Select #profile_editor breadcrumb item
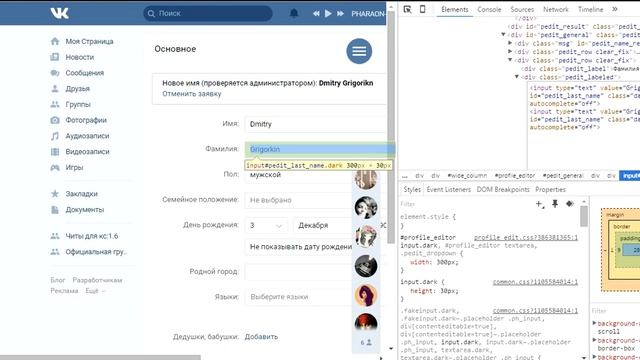Image resolution: width=640 pixels, height=360 pixels. tap(515, 176)
